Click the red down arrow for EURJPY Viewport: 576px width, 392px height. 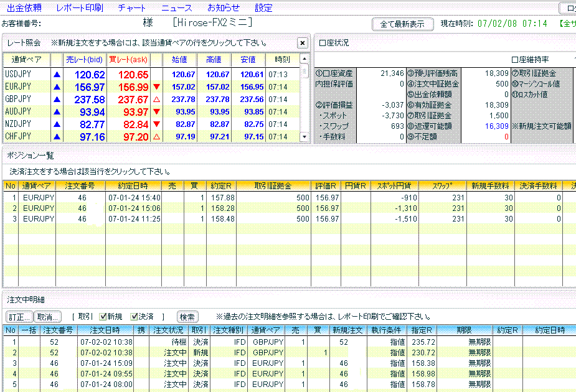tap(156, 87)
